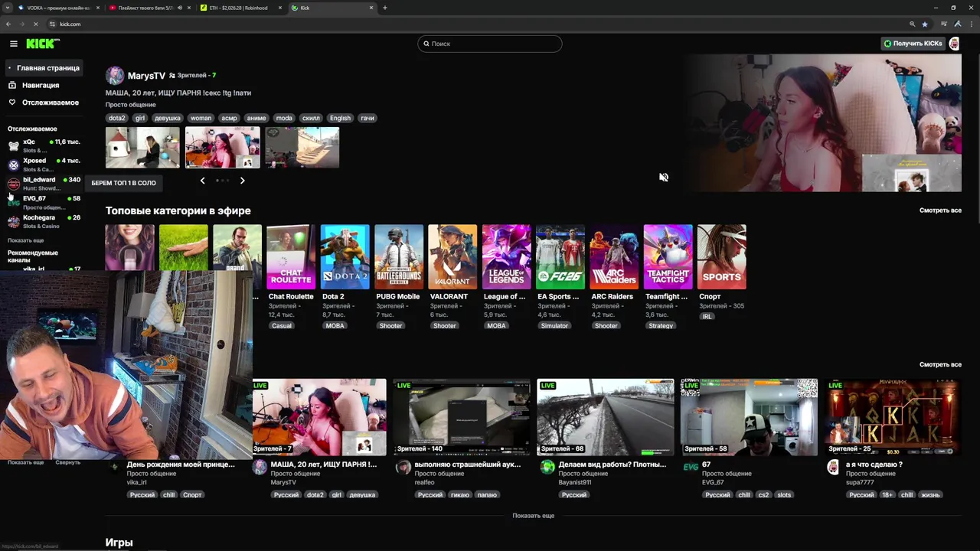
Task: Click the search box Поиск
Action: pyautogui.click(x=490, y=44)
